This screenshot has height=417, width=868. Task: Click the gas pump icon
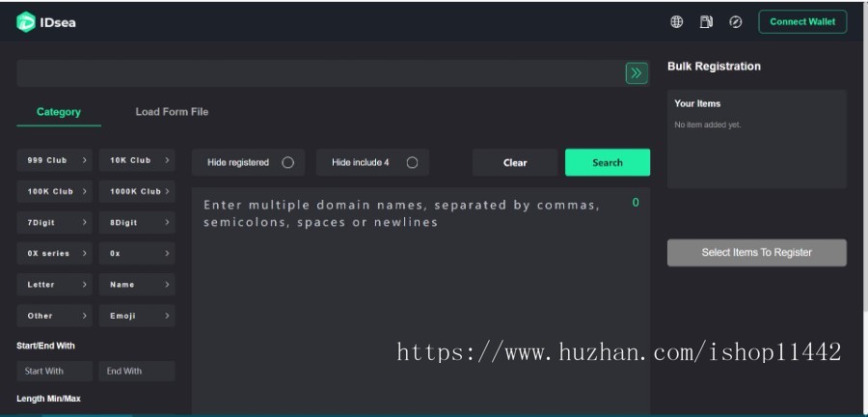[x=706, y=22]
